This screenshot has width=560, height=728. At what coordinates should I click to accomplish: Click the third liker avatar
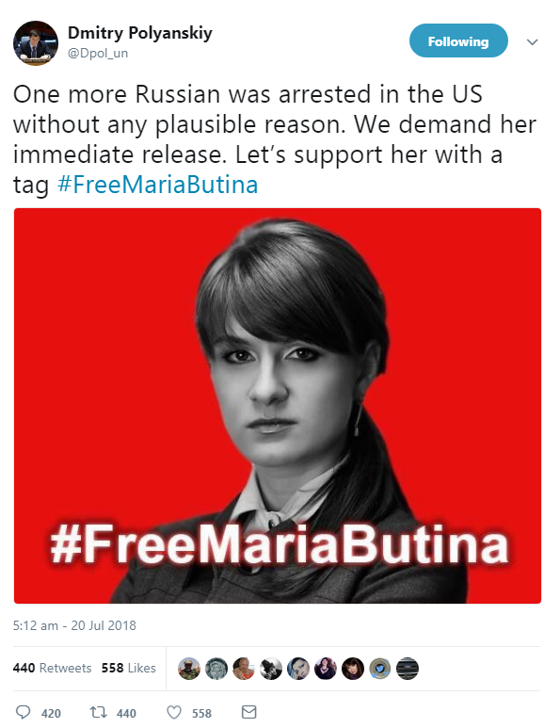click(x=244, y=669)
